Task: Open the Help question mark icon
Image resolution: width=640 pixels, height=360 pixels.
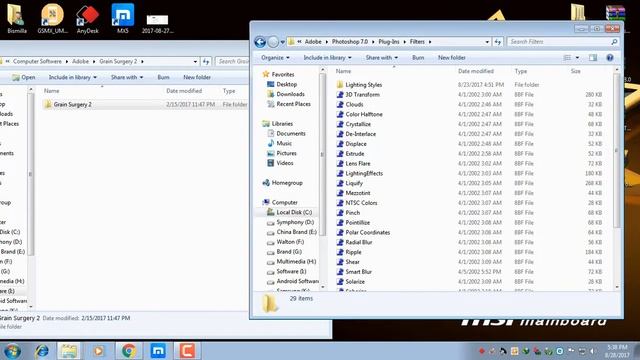Action: (x=610, y=58)
